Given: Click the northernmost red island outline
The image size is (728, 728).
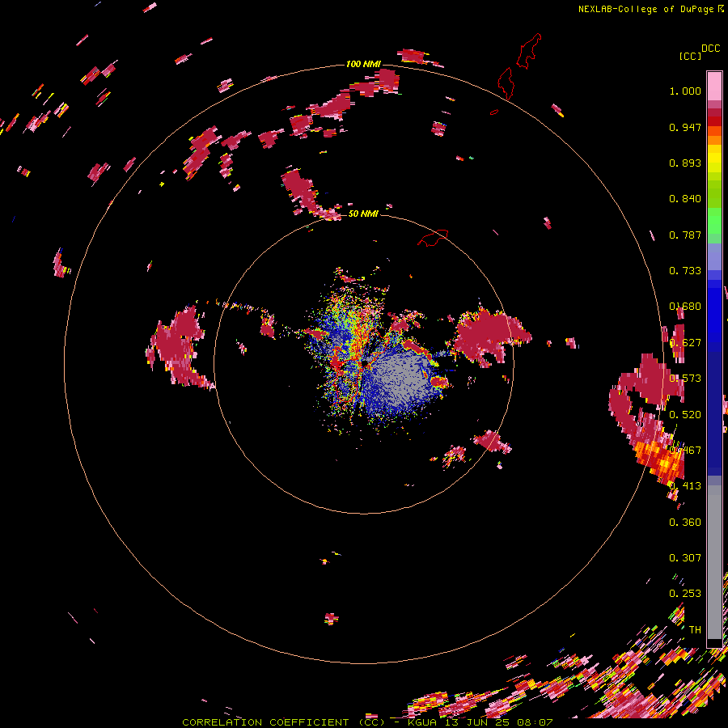Looking at the screenshot, I should 530,51.
